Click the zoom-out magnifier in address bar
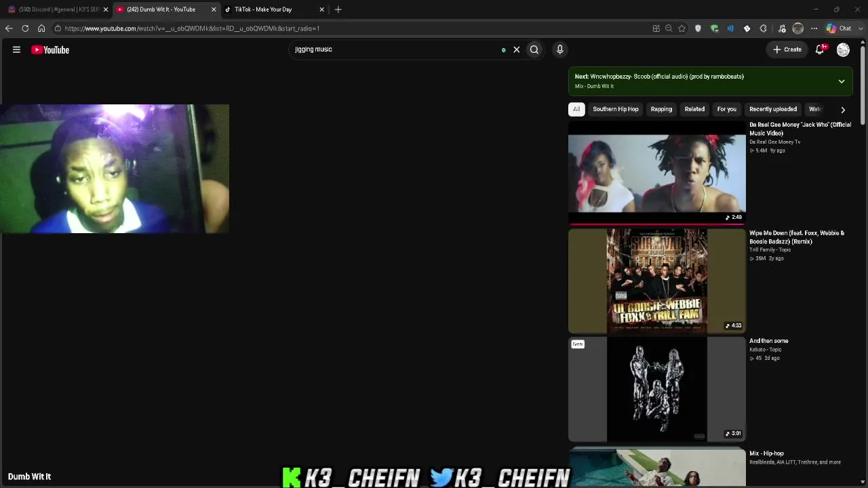This screenshot has height=488, width=868. tap(669, 28)
